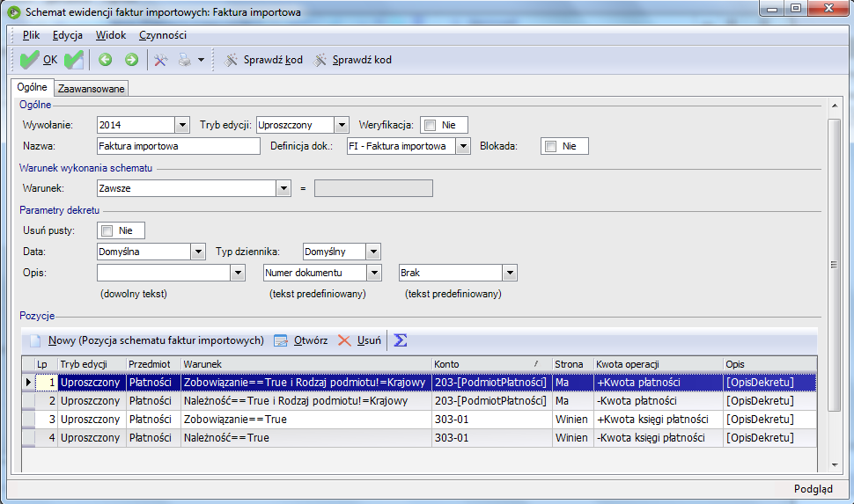
Task: Sort by Warunek column header in grid
Action: (x=306, y=364)
